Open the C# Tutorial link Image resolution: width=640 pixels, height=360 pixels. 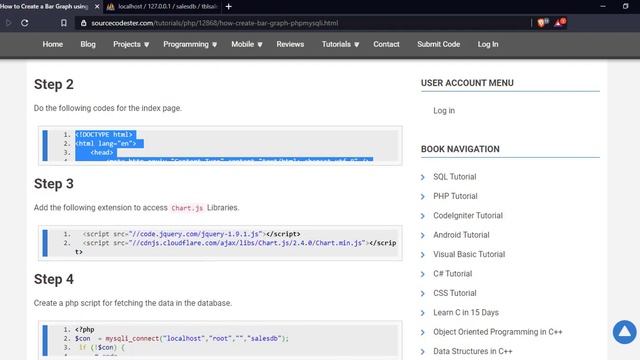(x=453, y=273)
